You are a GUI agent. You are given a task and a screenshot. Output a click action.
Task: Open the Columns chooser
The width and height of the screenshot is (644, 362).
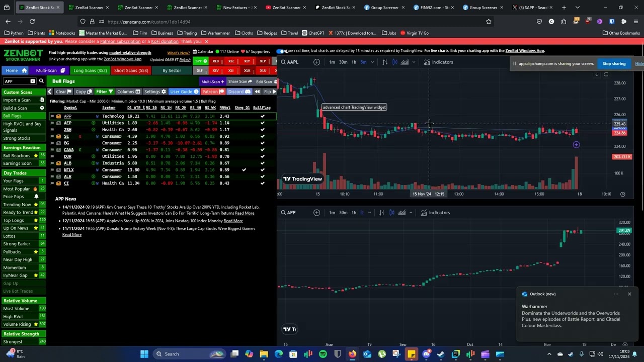tap(128, 92)
